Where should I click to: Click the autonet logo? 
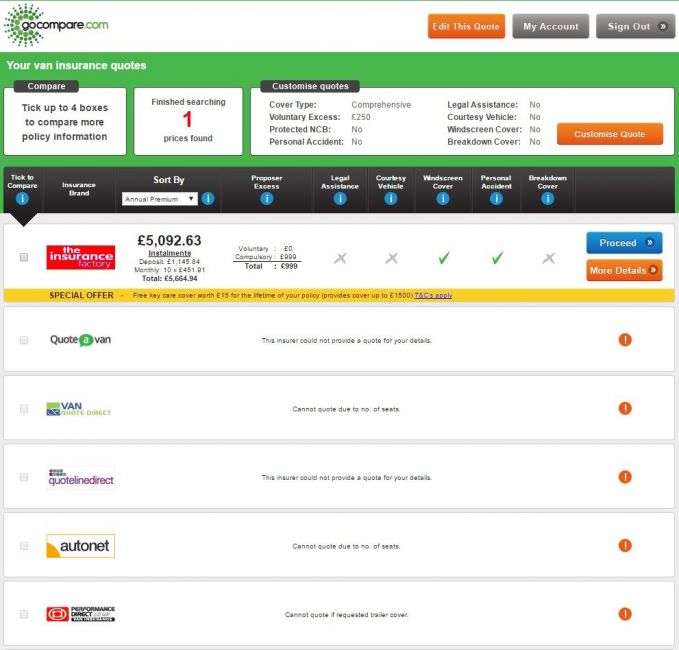click(81, 546)
